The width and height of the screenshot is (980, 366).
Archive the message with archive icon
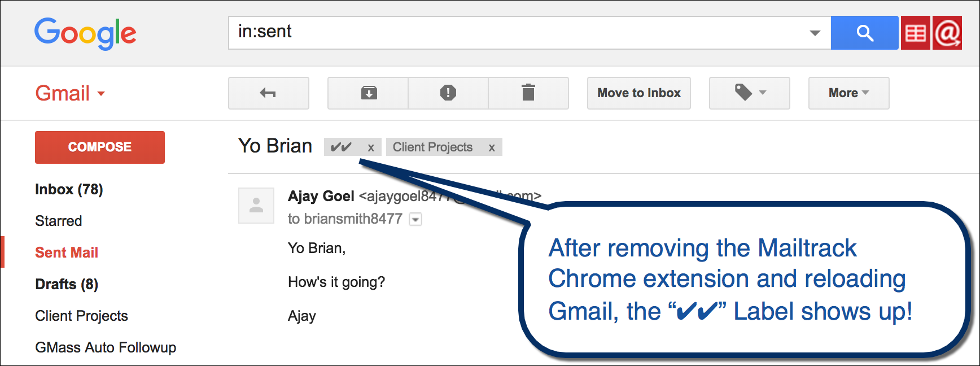pyautogui.click(x=369, y=93)
